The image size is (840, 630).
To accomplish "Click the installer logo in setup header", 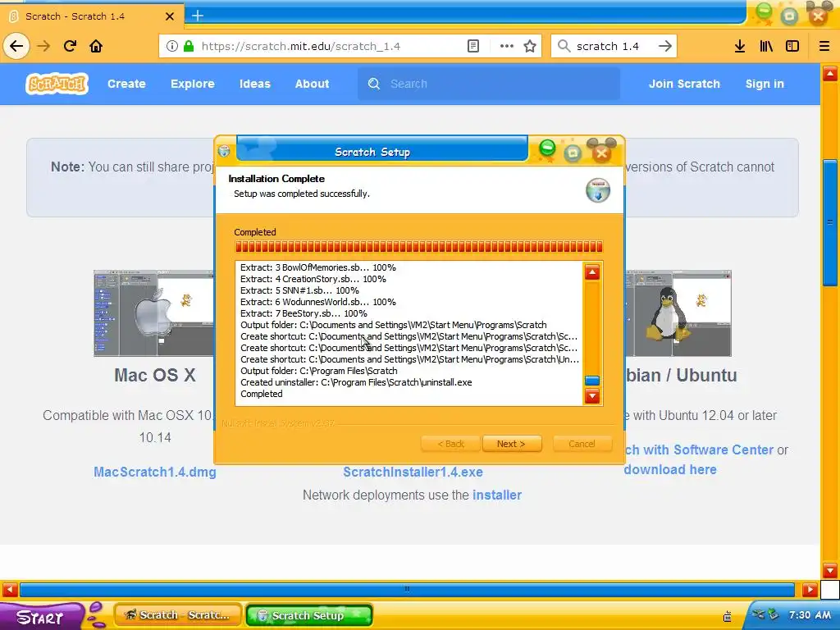I will pos(598,190).
